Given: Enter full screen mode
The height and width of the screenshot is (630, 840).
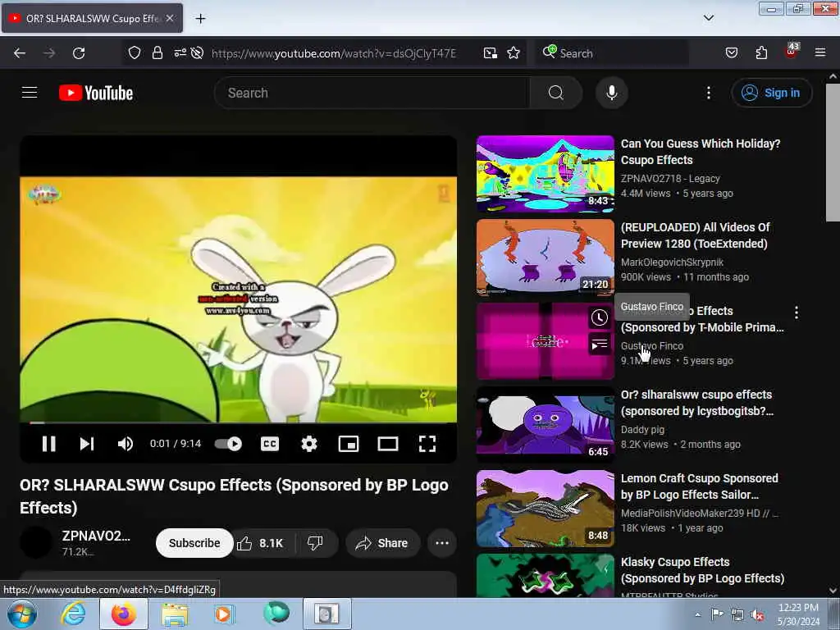Looking at the screenshot, I should click(427, 444).
